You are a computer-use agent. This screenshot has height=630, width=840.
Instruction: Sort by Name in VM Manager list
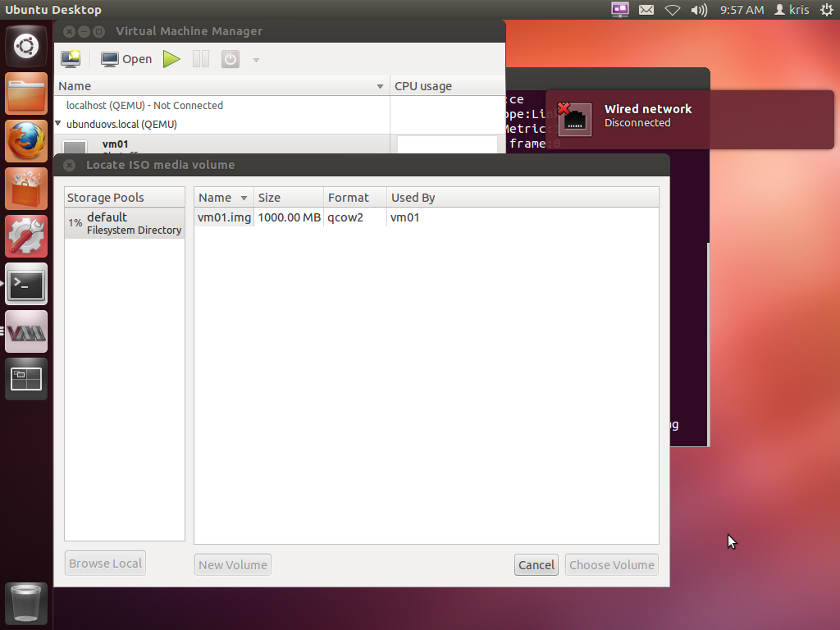(x=221, y=85)
